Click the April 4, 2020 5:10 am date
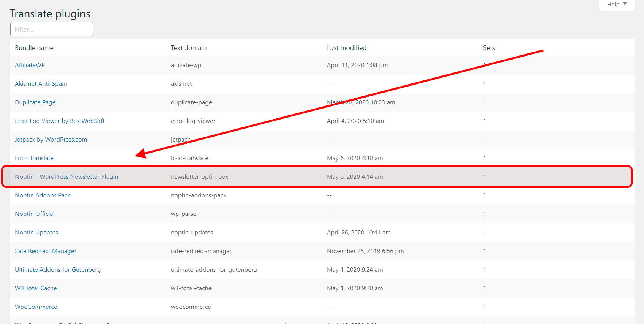Screen dimensions: 644x324 (355, 121)
